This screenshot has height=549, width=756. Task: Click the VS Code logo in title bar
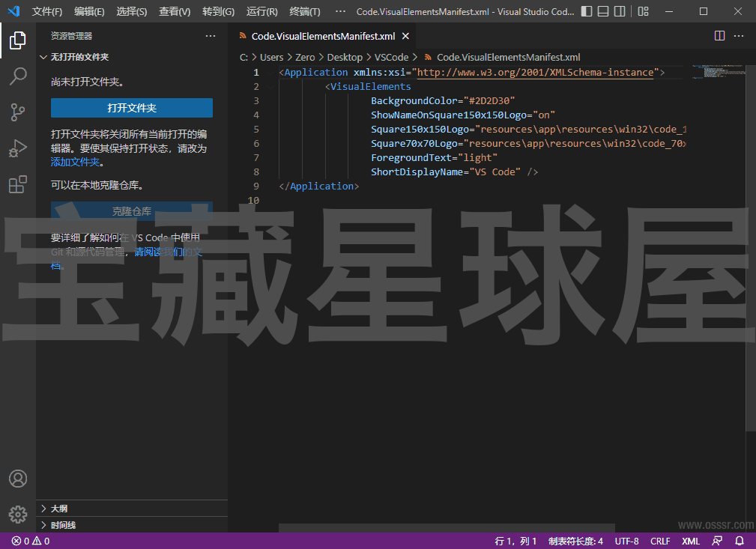pyautogui.click(x=14, y=11)
